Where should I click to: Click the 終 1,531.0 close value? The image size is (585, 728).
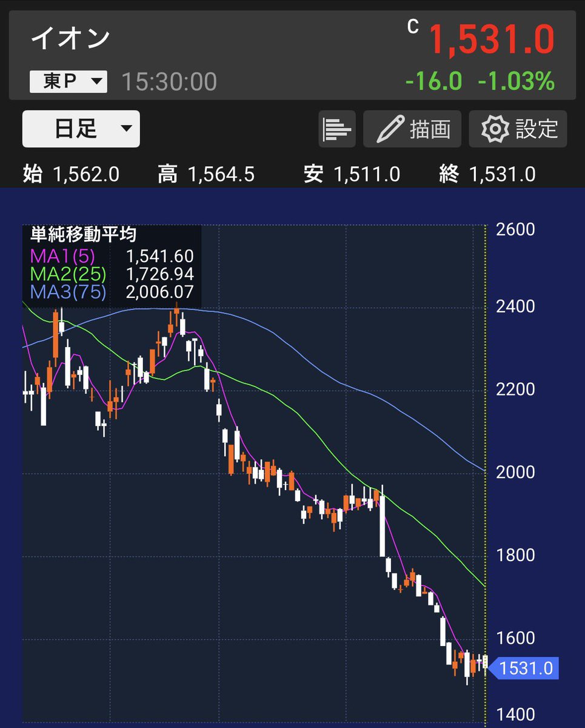pos(487,175)
